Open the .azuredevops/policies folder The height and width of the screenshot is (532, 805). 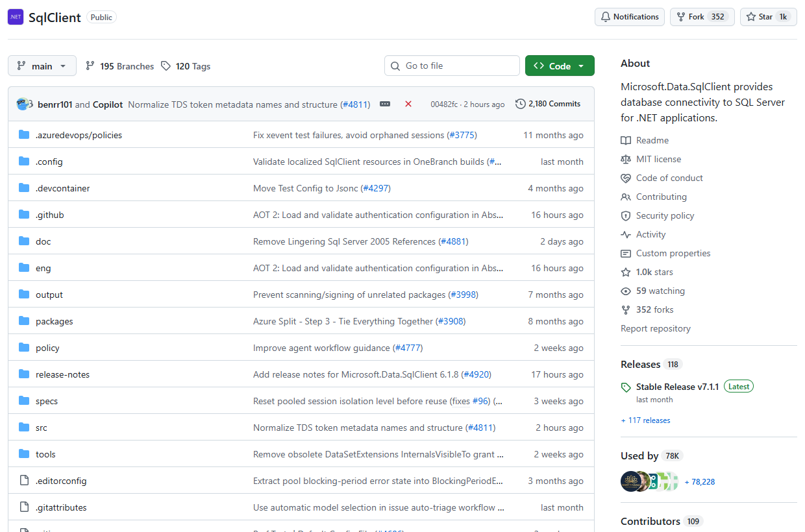point(79,135)
